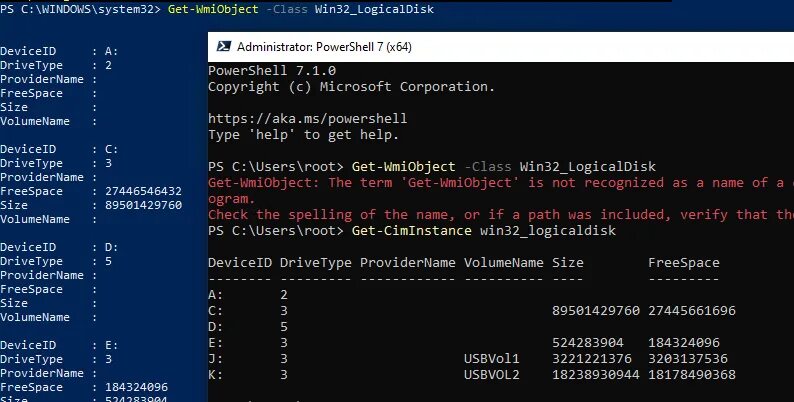Click the DriveType column header
The width and height of the screenshot is (794, 402).
point(315,263)
